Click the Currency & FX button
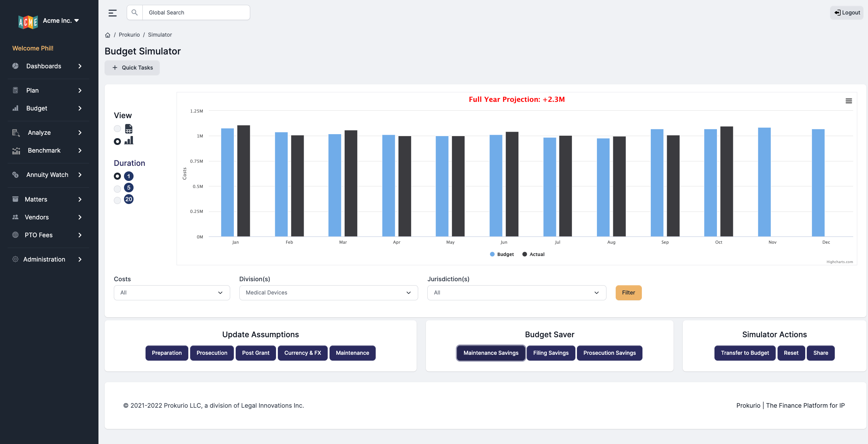868x444 pixels. pyautogui.click(x=302, y=353)
